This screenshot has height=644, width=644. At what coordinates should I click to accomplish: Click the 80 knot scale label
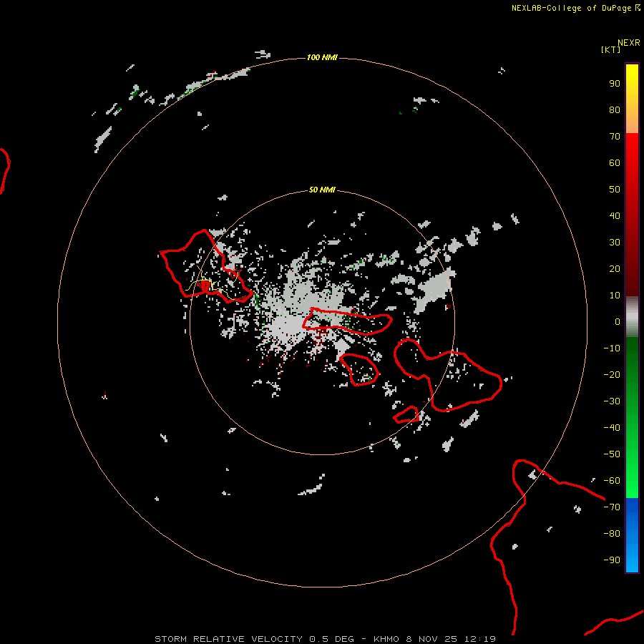pyautogui.click(x=615, y=110)
